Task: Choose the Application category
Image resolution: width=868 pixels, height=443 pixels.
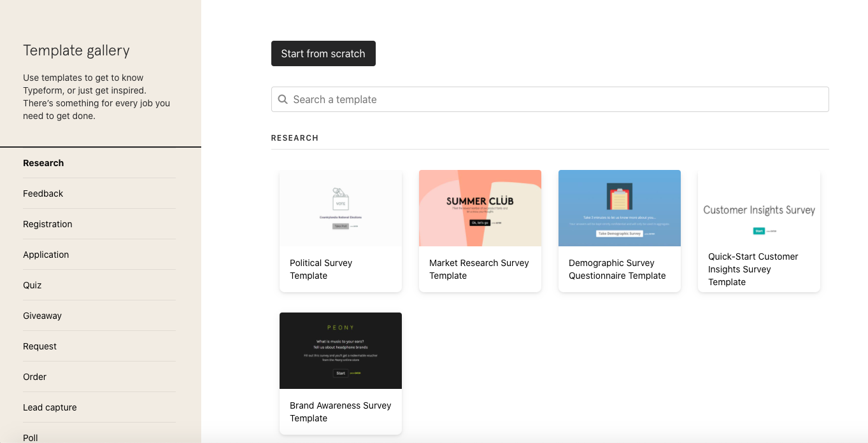Action: point(46,255)
